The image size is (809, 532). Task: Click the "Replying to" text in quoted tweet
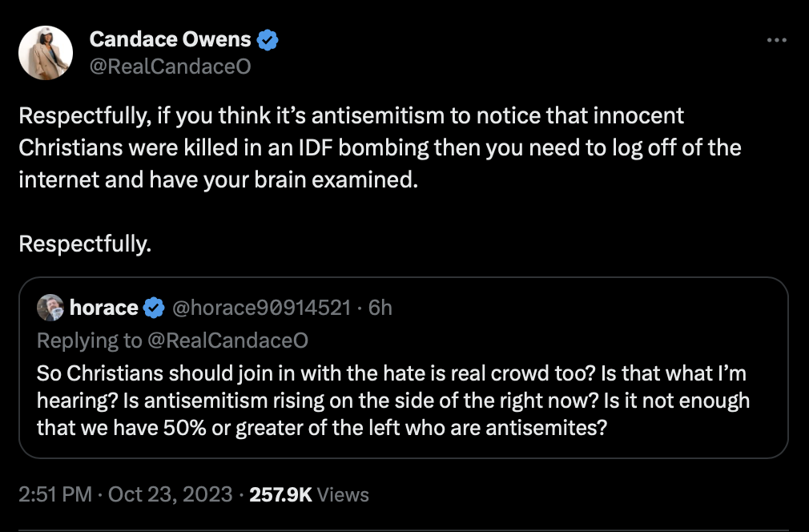pyautogui.click(x=90, y=341)
